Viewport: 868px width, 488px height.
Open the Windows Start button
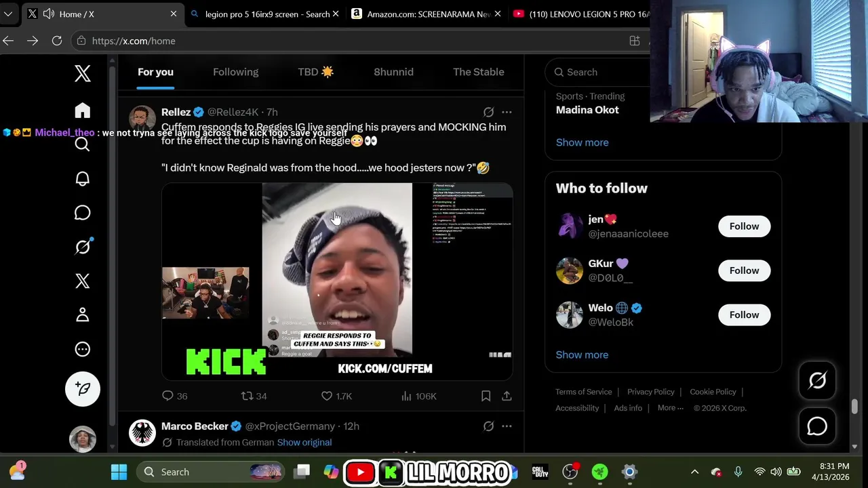pyautogui.click(x=119, y=472)
